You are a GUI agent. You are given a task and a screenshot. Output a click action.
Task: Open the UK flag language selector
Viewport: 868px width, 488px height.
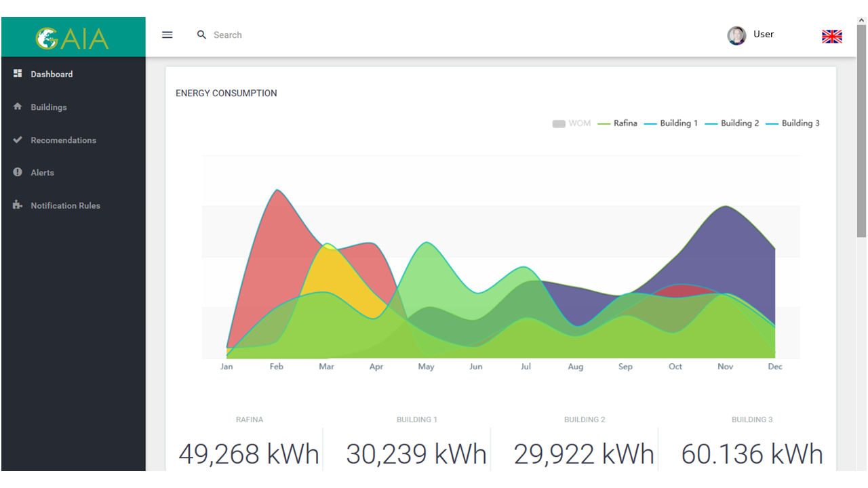[x=831, y=37]
